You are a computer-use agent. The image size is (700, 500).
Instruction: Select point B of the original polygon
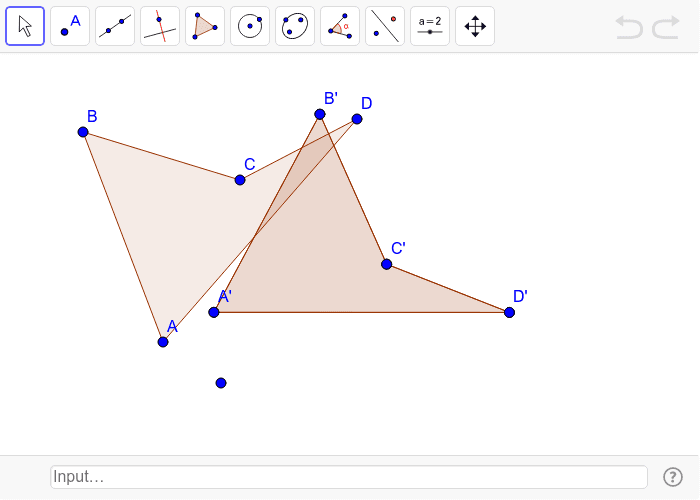point(83,132)
